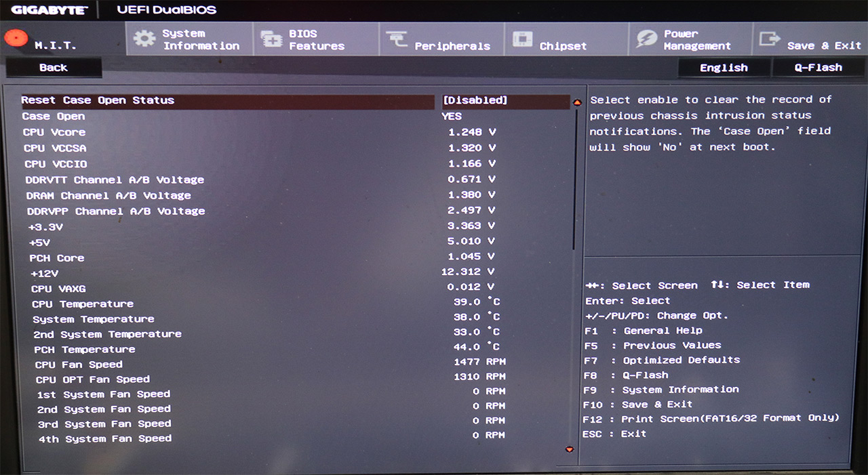Viewport: 868px width, 475px height.
Task: Select DRAM Channel A/B Voltage label
Action: point(108,196)
